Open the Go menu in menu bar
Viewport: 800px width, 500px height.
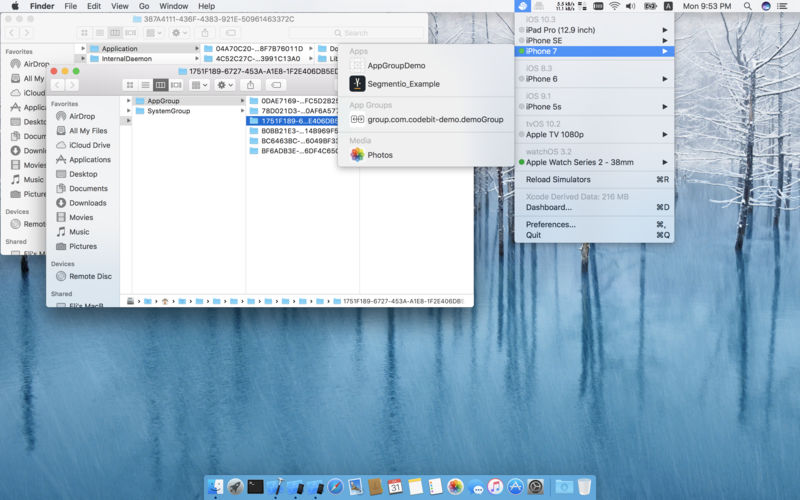click(x=144, y=6)
